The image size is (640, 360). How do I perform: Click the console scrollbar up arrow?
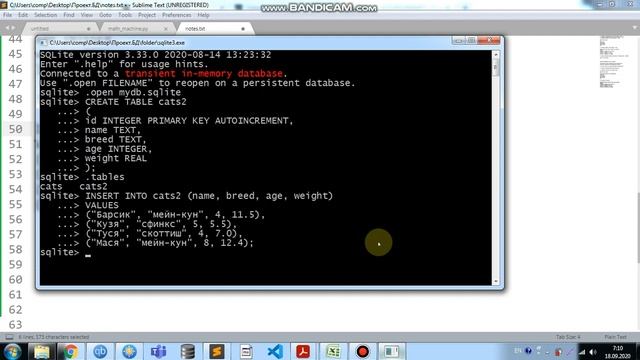tap(496, 54)
